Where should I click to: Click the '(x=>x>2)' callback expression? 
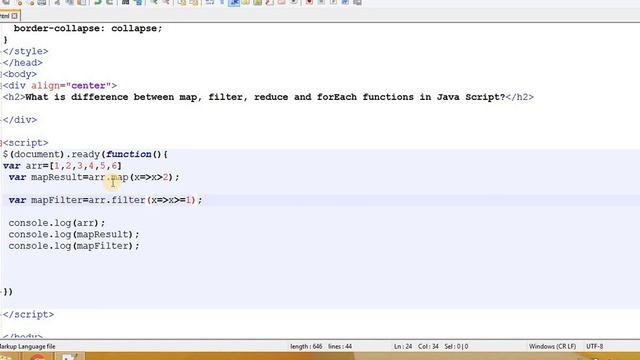tap(151, 177)
